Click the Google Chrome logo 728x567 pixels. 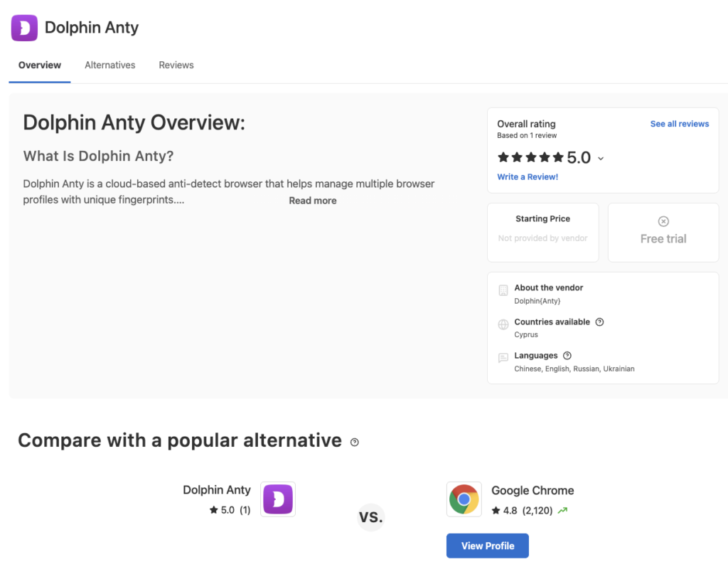click(x=464, y=499)
